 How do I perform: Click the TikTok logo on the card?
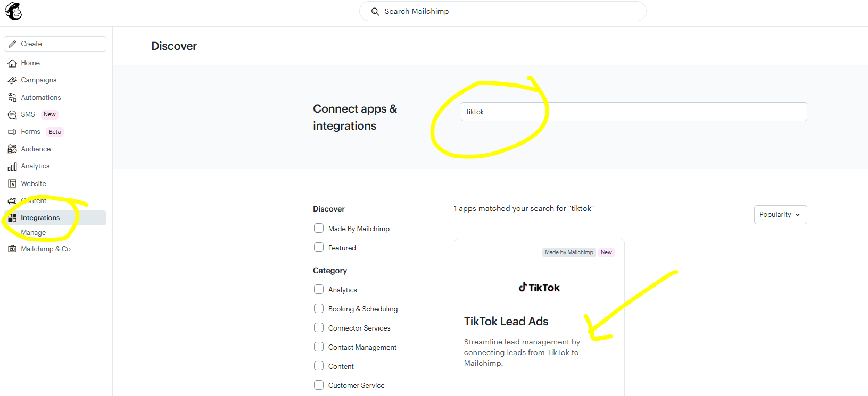(539, 288)
